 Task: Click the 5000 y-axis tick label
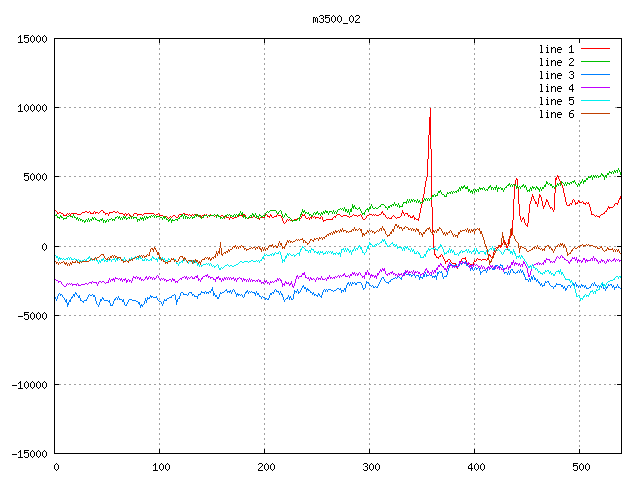click(34, 177)
